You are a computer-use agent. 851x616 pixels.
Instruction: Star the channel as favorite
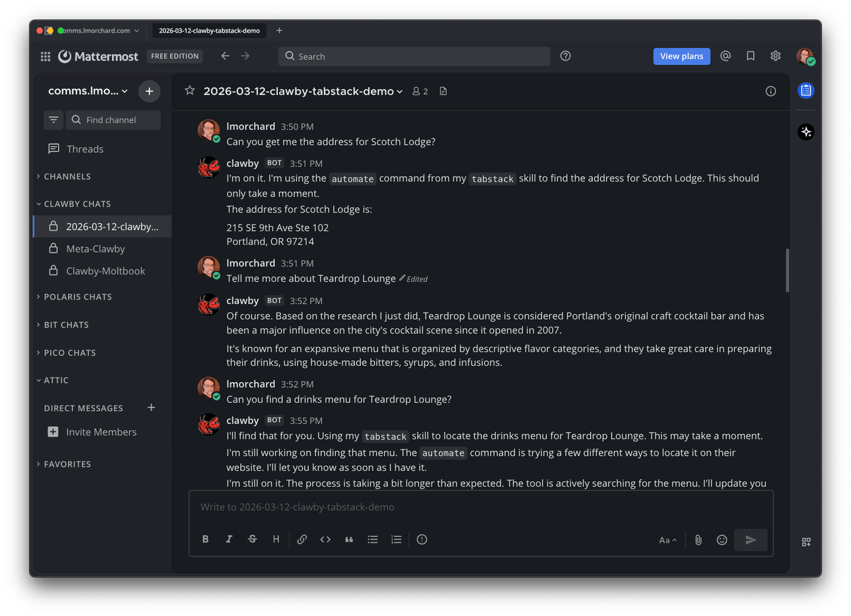click(x=190, y=91)
